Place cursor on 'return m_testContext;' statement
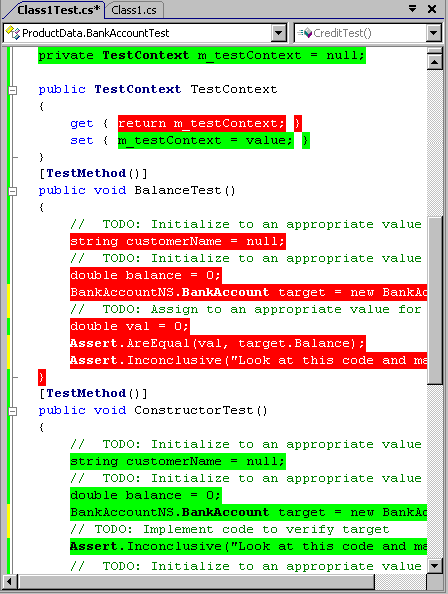Screen dimensions: 448x594 pos(201,123)
